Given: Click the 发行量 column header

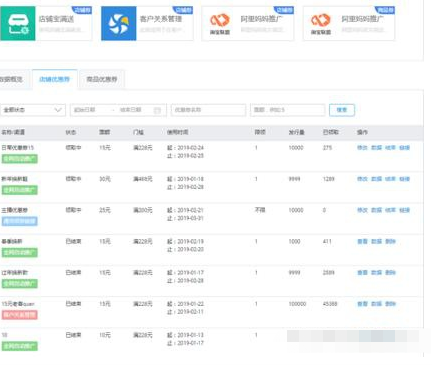Looking at the screenshot, I should click(297, 132).
